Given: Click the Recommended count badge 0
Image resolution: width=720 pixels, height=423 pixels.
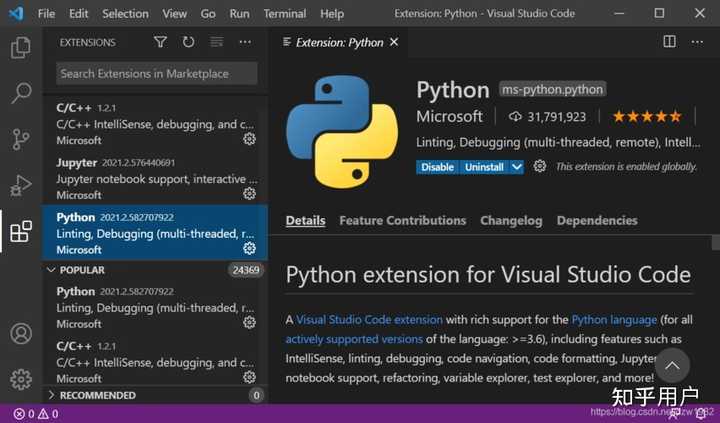Looking at the screenshot, I should [256, 395].
